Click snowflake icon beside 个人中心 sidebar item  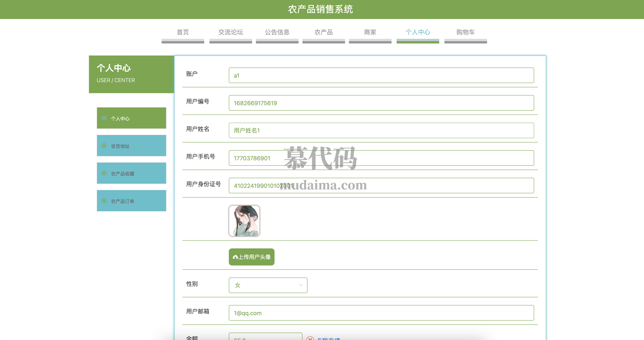tap(104, 118)
